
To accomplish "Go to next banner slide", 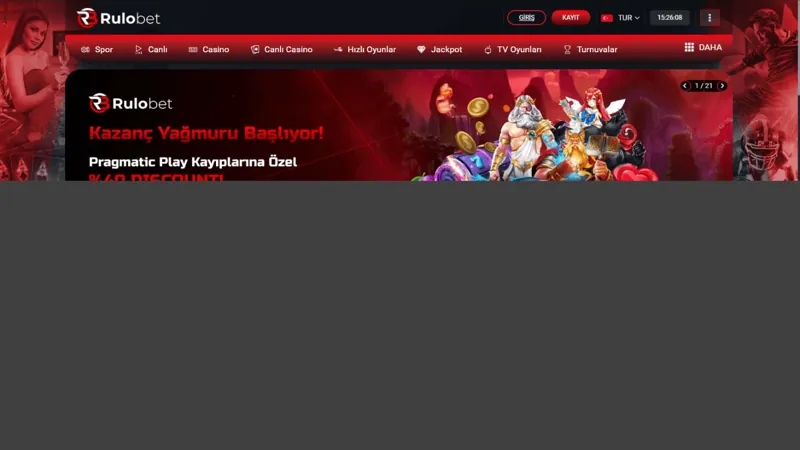I will [x=722, y=86].
